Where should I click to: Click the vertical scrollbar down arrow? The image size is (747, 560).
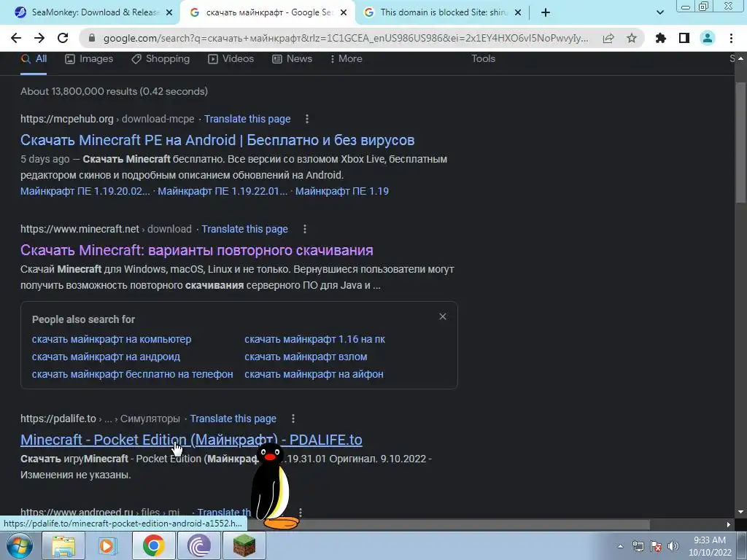click(740, 513)
